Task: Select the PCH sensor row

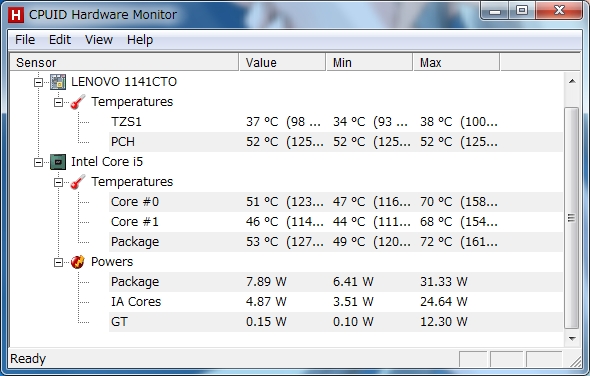Action: coord(336,142)
